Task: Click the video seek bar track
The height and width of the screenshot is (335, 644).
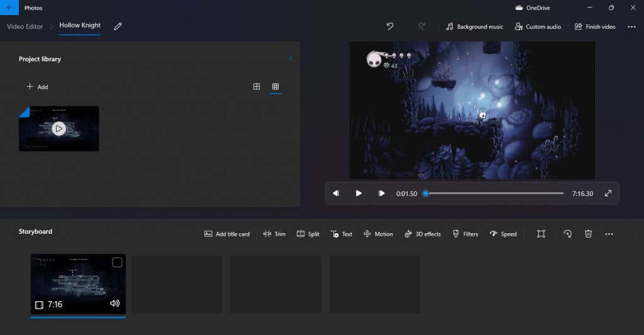Action: tap(494, 194)
